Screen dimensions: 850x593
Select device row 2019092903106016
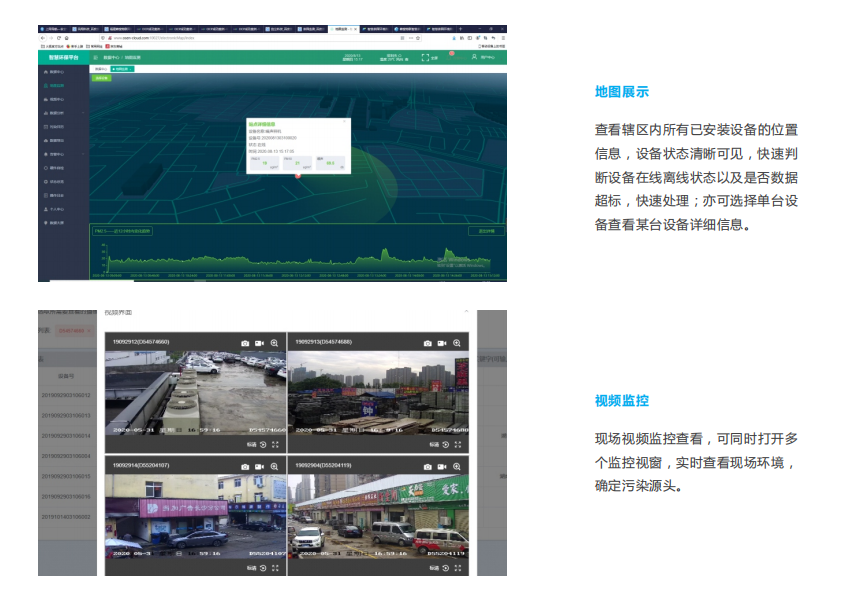(66, 497)
